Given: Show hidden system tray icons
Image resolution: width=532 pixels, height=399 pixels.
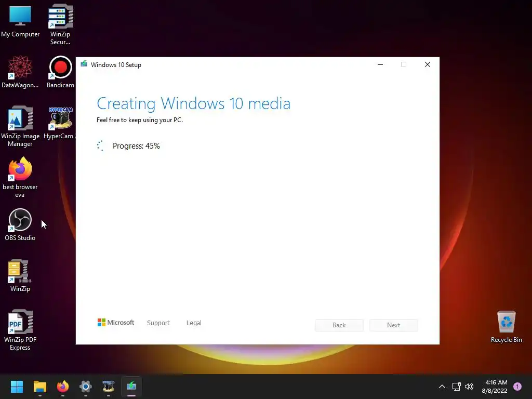Looking at the screenshot, I should [442, 387].
